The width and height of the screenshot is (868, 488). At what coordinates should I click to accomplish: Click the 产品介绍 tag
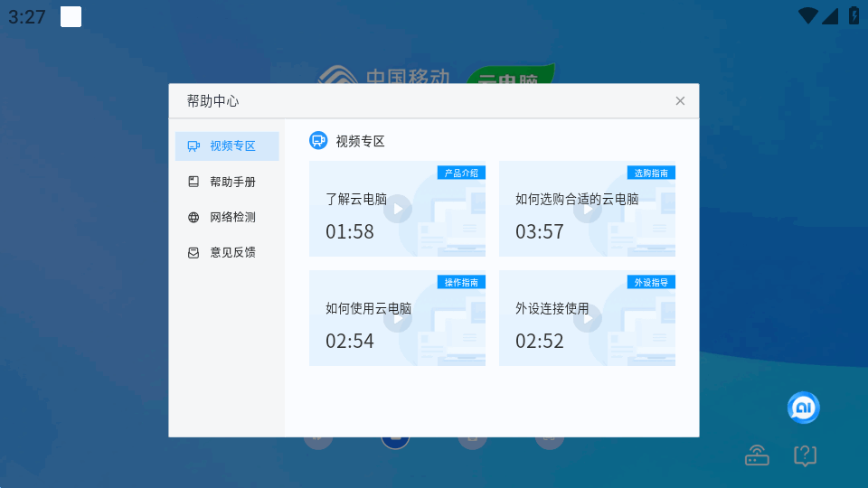tap(461, 173)
